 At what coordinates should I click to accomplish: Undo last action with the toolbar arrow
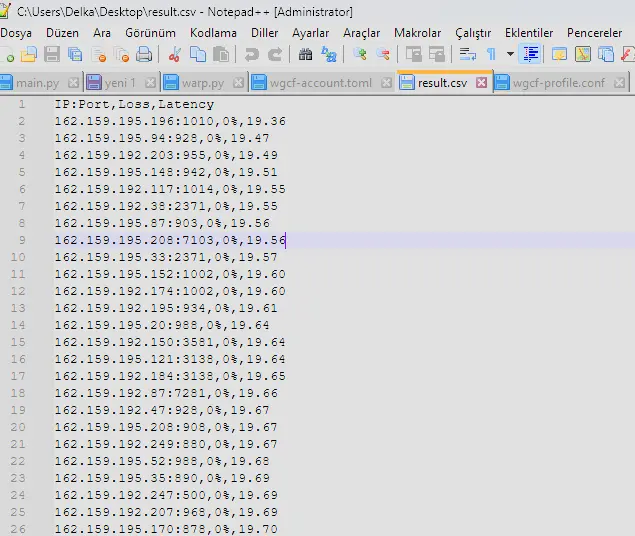[x=251, y=54]
